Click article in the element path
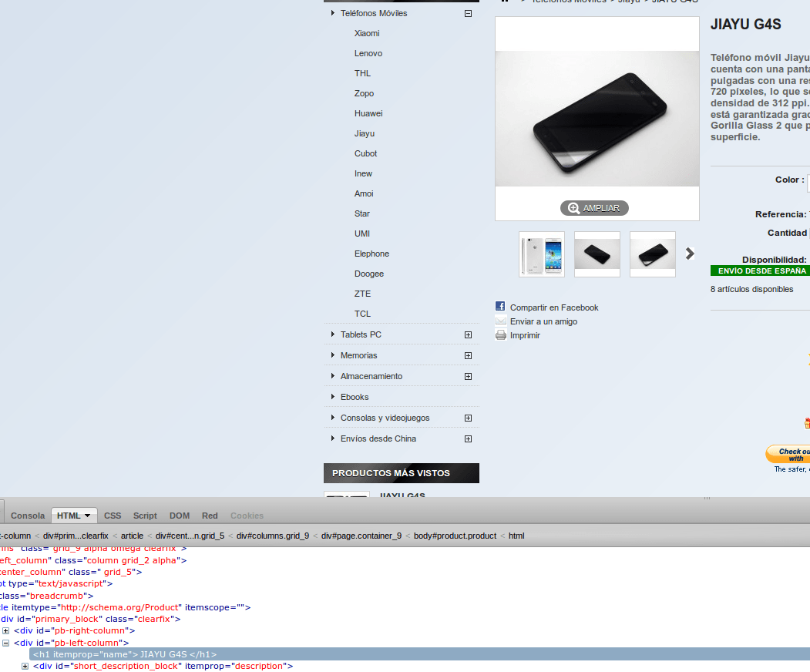This screenshot has width=810, height=672. coord(133,536)
